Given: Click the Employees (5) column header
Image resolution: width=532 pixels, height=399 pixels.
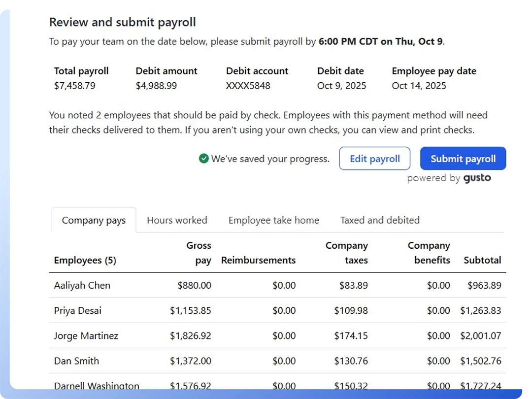Looking at the screenshot, I should point(85,260).
